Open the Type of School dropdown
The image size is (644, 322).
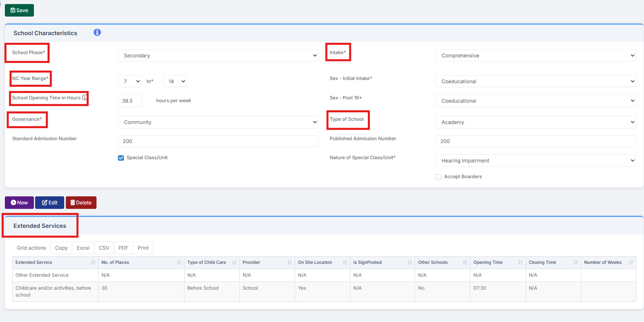point(535,122)
